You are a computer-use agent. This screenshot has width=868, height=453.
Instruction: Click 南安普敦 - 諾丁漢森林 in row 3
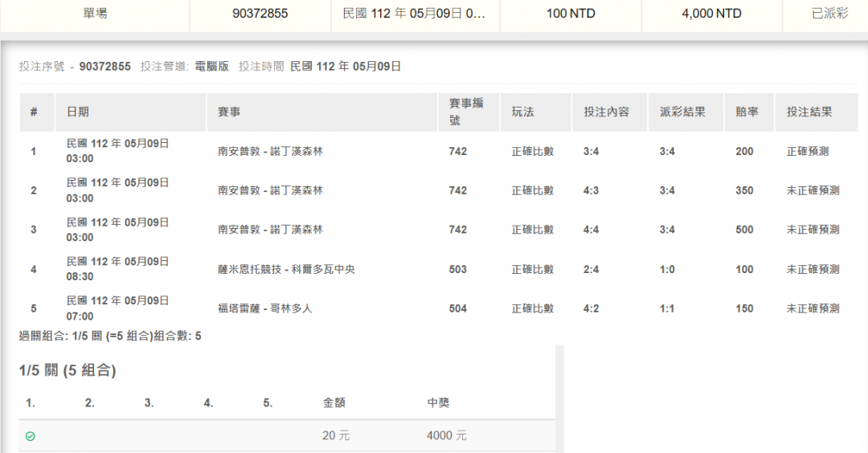[270, 230]
